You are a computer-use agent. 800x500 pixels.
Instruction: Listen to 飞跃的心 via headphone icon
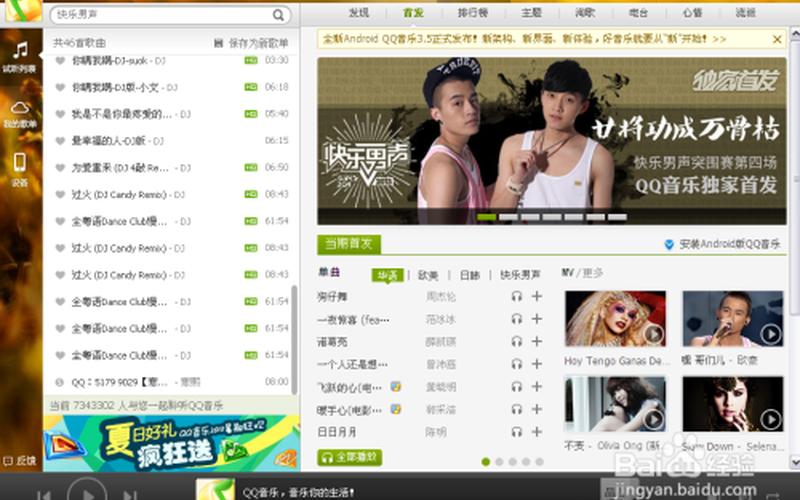(x=517, y=387)
